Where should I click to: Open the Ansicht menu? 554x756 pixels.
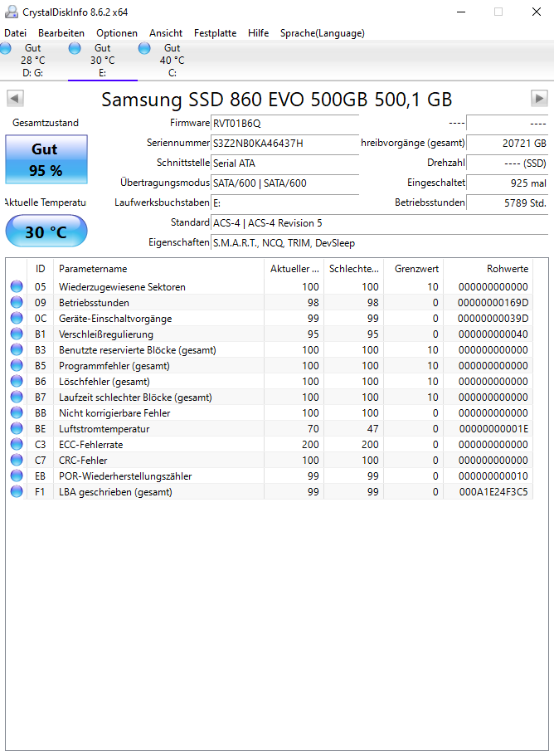pos(166,33)
